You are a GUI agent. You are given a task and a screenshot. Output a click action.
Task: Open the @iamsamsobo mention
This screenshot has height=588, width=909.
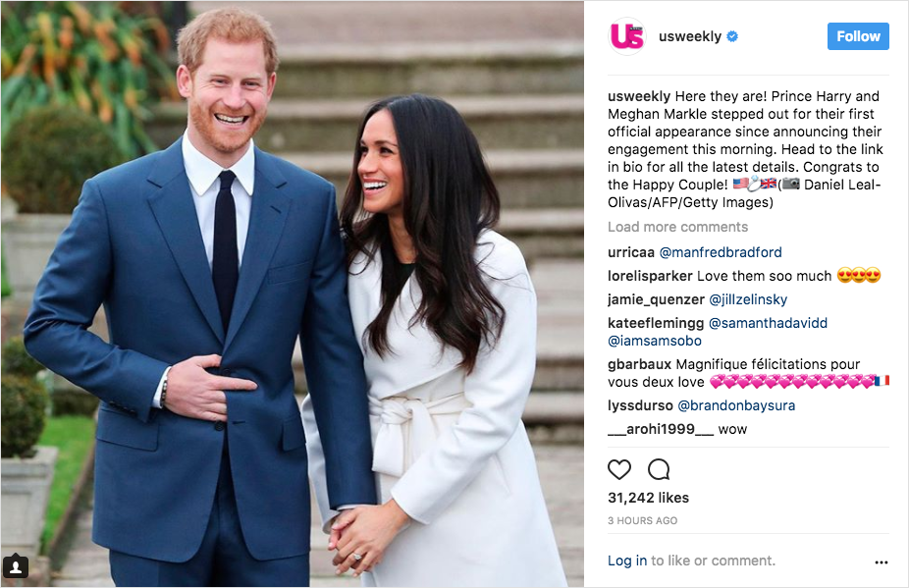tap(655, 341)
